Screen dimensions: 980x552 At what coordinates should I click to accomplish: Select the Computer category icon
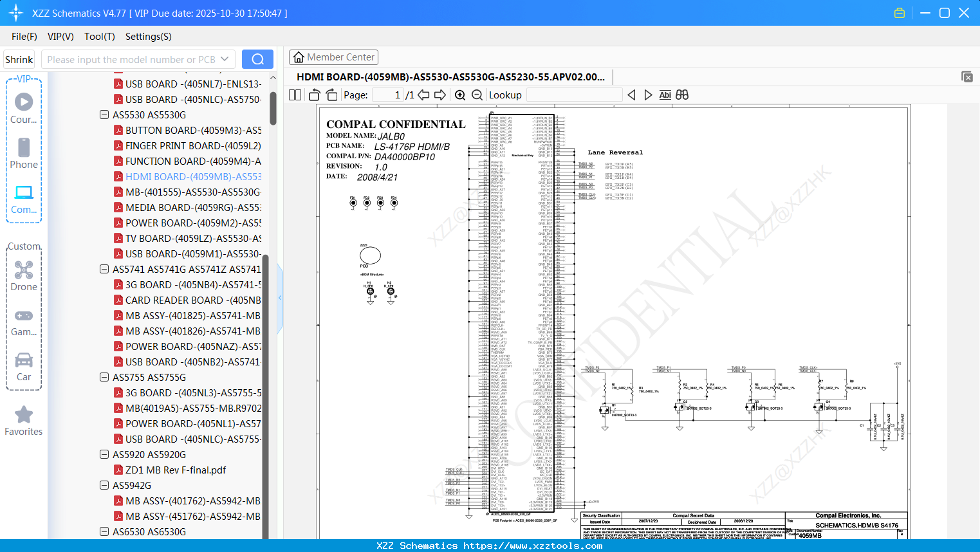24,199
